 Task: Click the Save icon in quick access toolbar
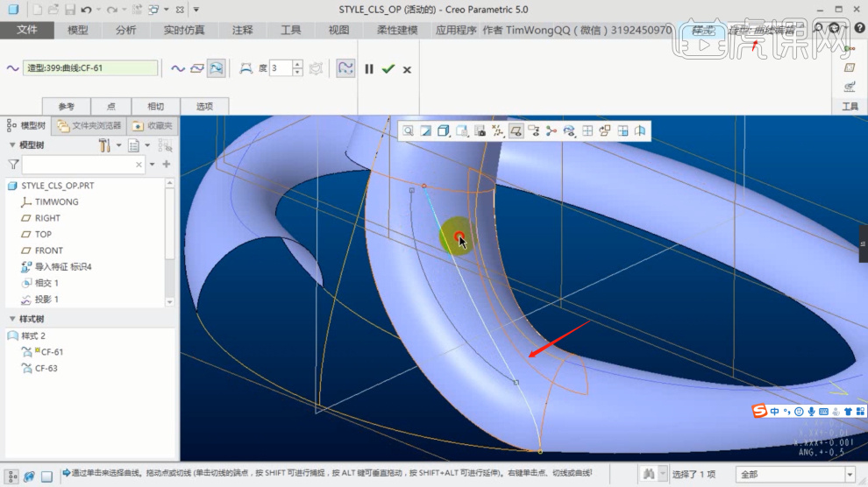coord(68,10)
